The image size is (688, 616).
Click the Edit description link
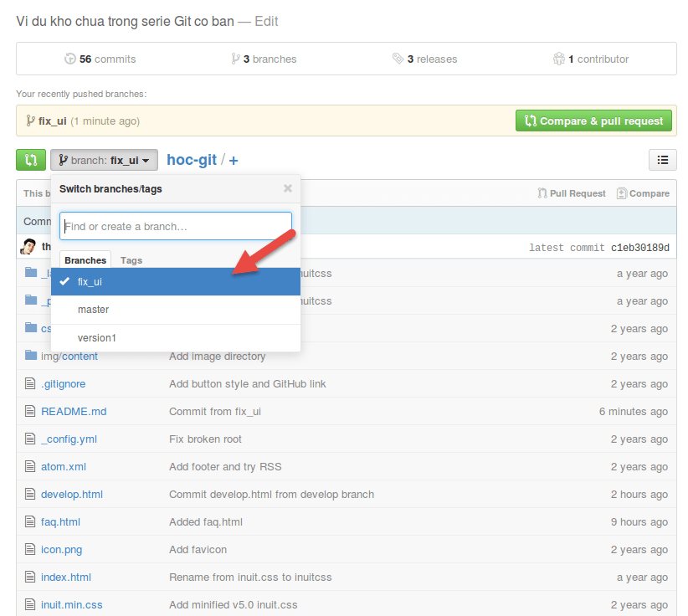266,21
